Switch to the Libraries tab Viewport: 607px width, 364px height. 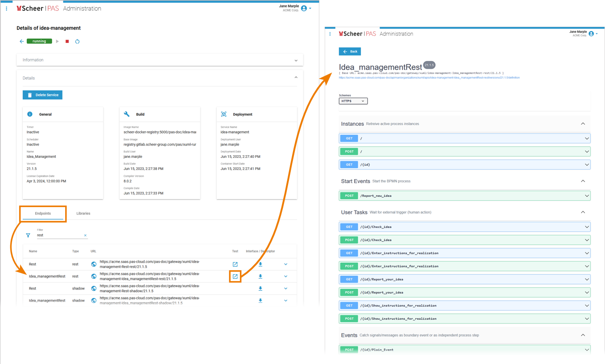[x=83, y=214]
